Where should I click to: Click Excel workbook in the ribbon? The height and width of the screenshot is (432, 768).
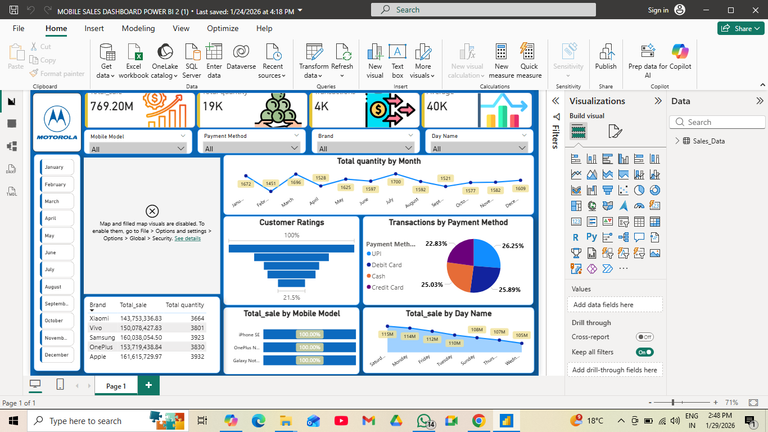133,61
